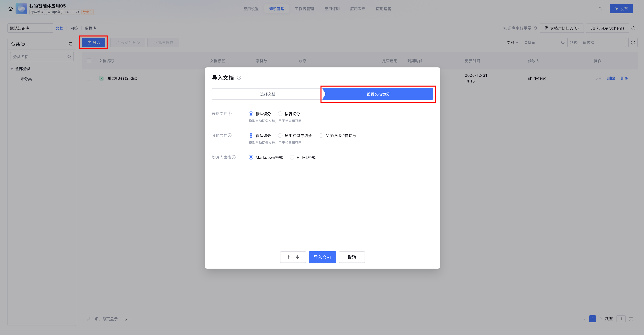Select 按行切分 for table documents
This screenshot has height=335, width=644.
280,114
